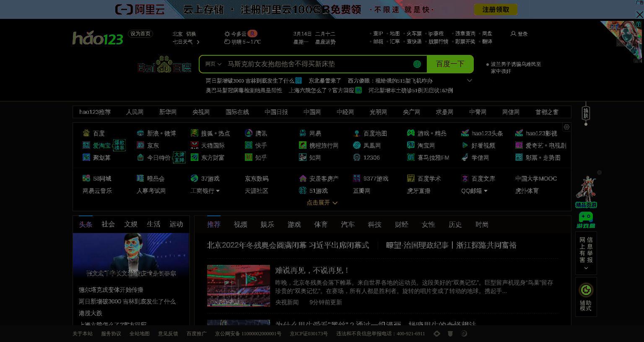This screenshot has height=342, width=644.
Task: Open the 好看视频 play icon
Action: (x=465, y=145)
